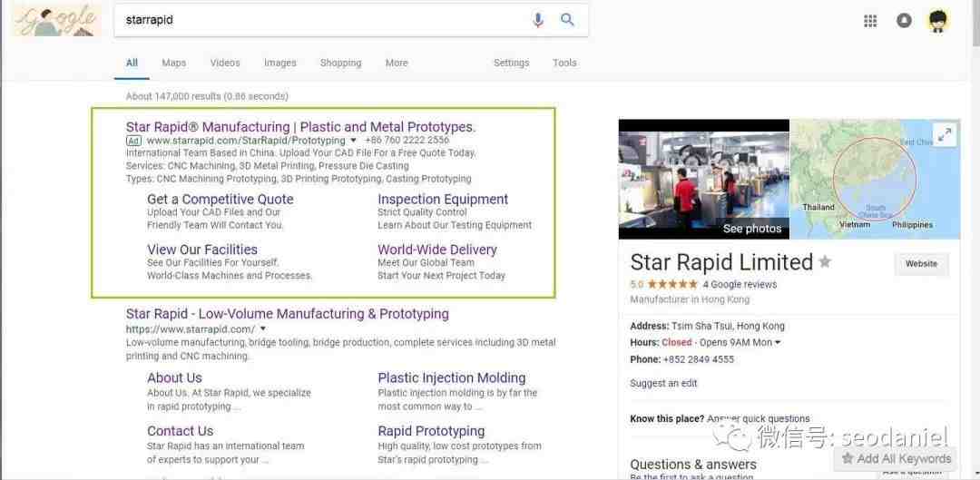Viewport: 980px width, 480px height.
Task: Expand the ad URL dropdown arrow
Action: pyautogui.click(x=353, y=141)
